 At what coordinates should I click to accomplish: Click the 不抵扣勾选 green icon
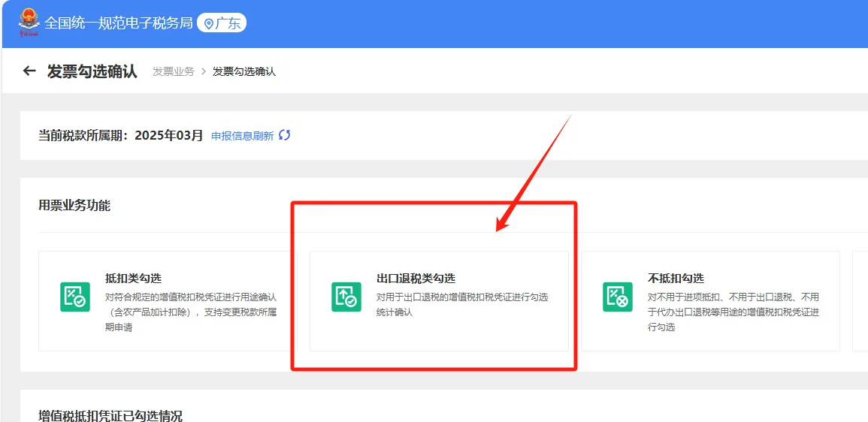coord(617,297)
